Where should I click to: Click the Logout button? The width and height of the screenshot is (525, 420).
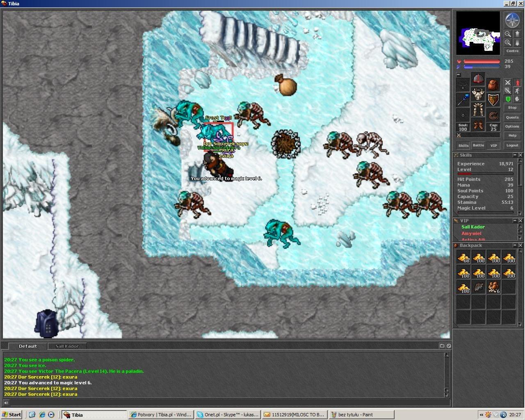(x=512, y=145)
